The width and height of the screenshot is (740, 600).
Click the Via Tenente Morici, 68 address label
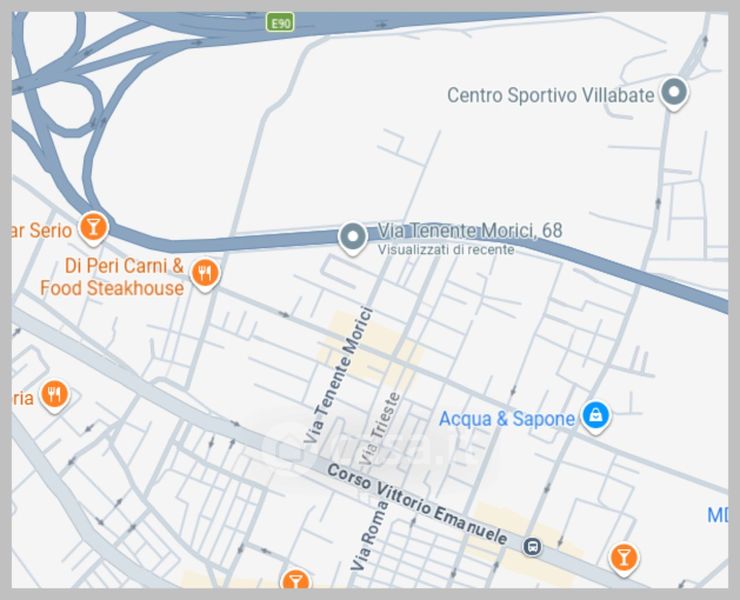coord(470,231)
